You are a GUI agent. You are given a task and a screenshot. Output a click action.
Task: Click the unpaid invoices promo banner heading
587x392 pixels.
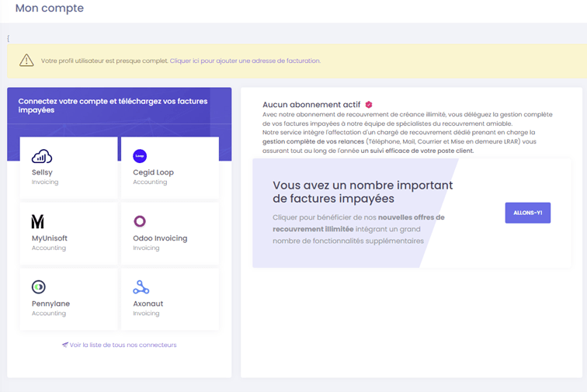coord(363,192)
